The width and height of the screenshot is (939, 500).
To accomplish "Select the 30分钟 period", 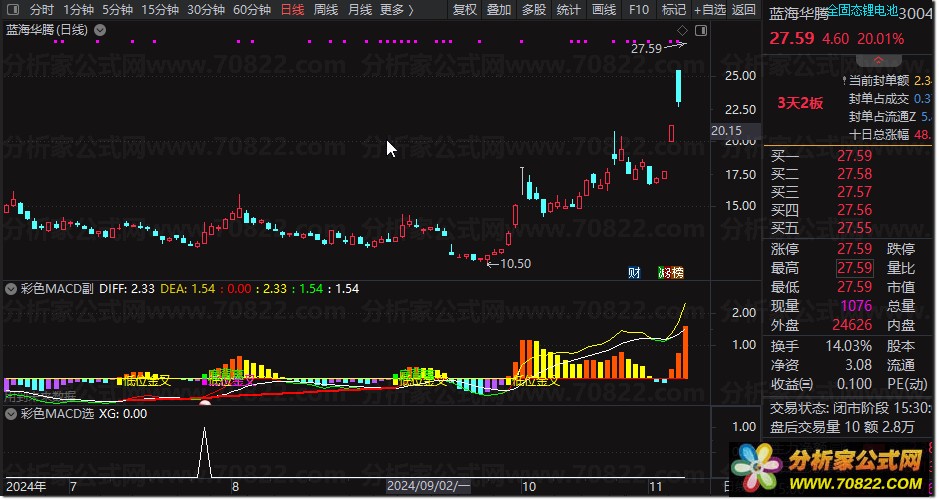I will pos(206,10).
